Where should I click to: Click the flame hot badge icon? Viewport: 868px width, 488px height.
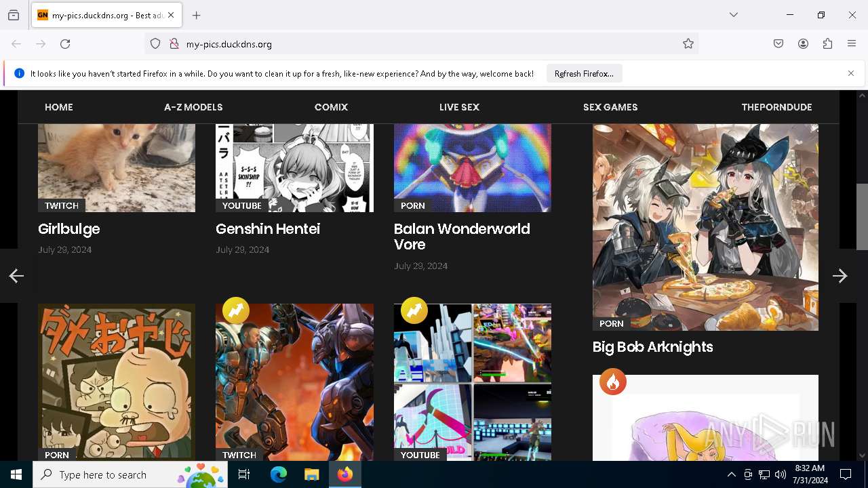coord(613,382)
